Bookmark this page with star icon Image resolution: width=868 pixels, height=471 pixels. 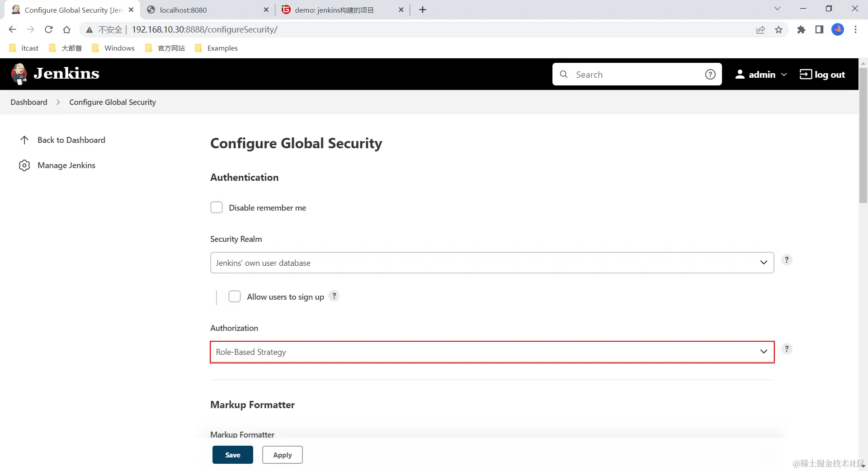(x=778, y=30)
